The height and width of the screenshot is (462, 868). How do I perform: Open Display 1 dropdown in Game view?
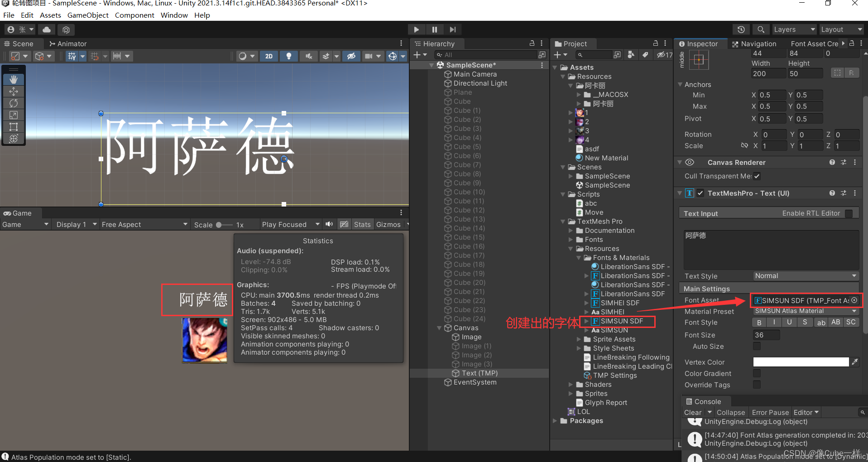[76, 225]
